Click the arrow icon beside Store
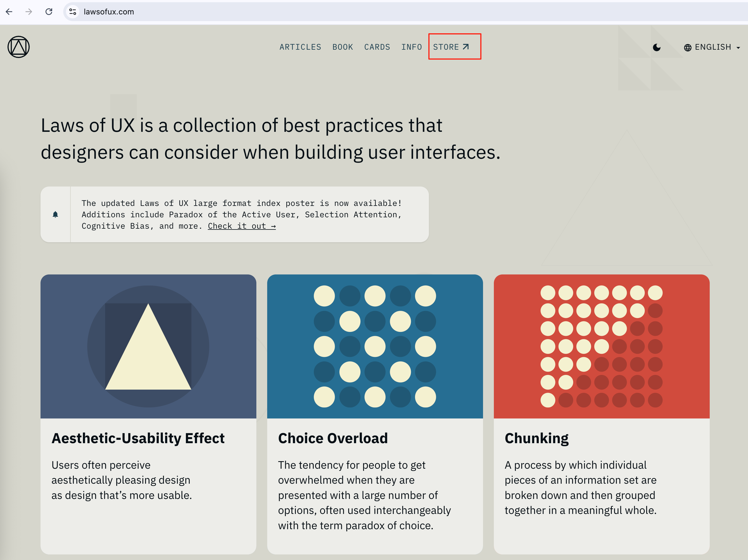Image resolution: width=748 pixels, height=560 pixels. click(x=466, y=47)
